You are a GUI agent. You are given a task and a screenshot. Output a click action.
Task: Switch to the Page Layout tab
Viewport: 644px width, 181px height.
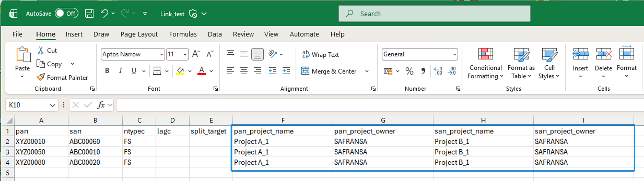coord(139,34)
